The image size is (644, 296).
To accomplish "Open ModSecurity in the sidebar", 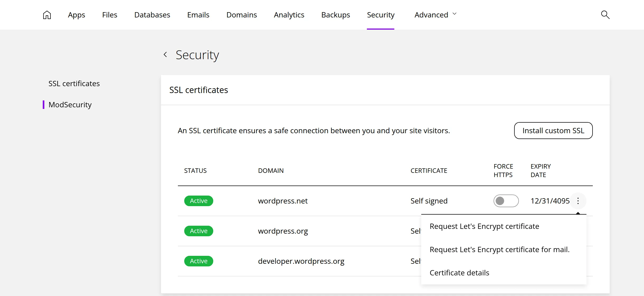I will click(x=70, y=105).
